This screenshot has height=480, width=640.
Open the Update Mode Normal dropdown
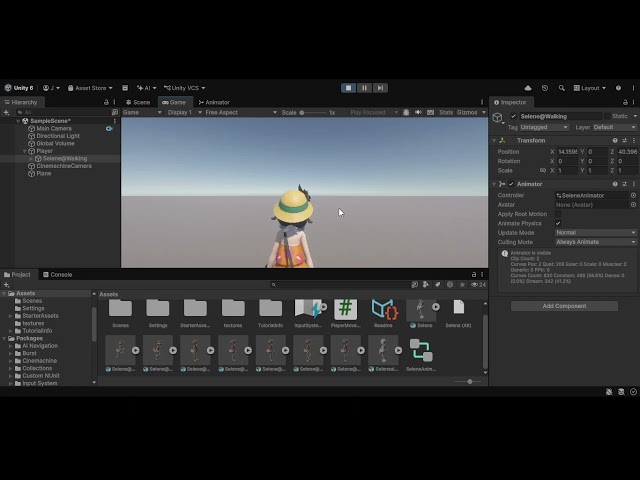tap(596, 233)
